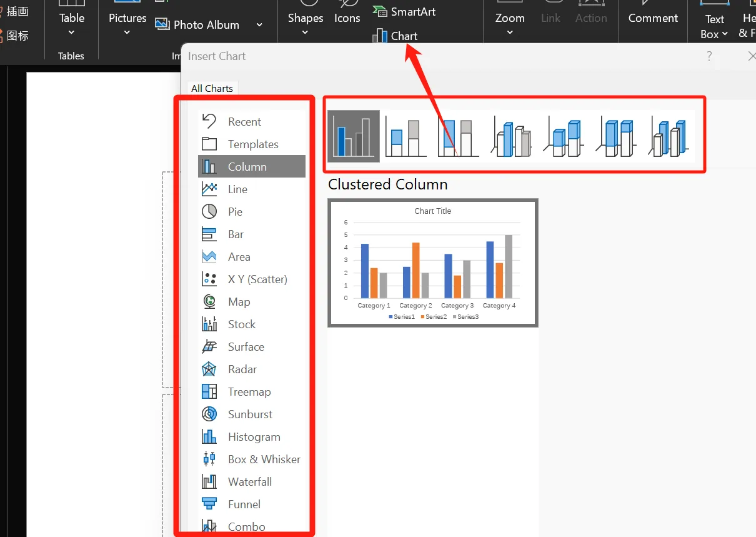The width and height of the screenshot is (756, 537).
Task: Select the Stacked Column chart subtype icon
Action: pos(405,137)
